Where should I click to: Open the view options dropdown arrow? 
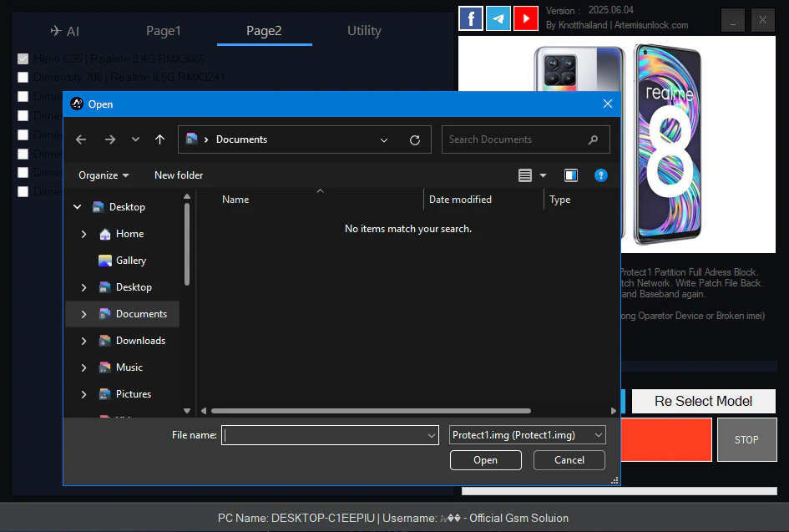tap(543, 175)
